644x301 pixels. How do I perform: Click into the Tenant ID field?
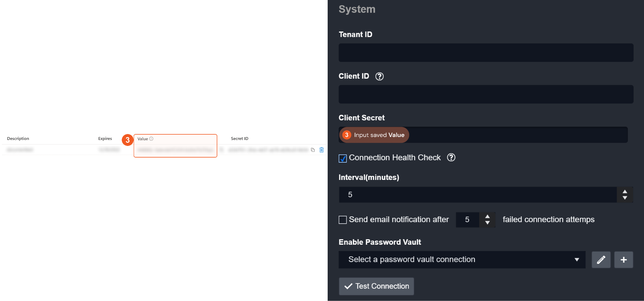click(486, 53)
